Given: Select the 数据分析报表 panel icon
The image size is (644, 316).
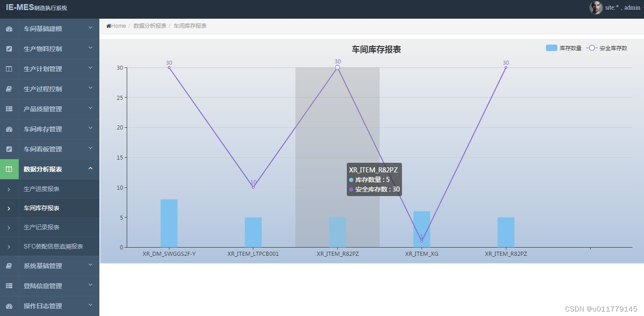Looking at the screenshot, I should coord(10,169).
